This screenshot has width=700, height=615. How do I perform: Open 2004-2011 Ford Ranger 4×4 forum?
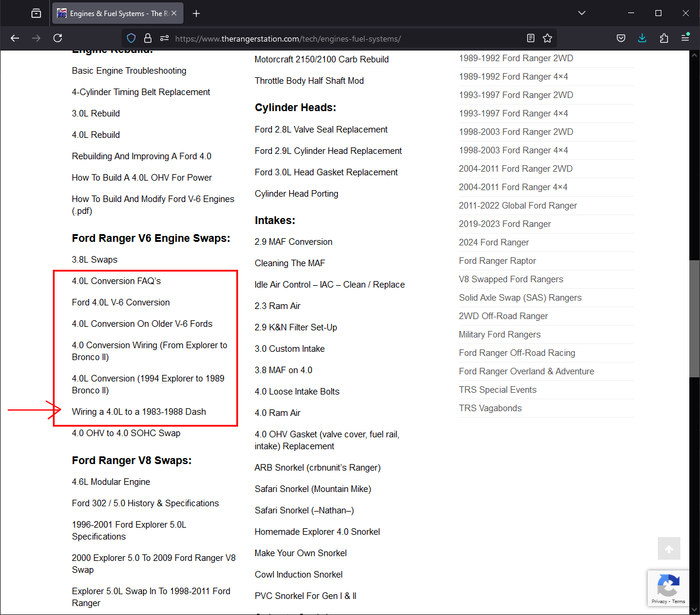pos(514,187)
